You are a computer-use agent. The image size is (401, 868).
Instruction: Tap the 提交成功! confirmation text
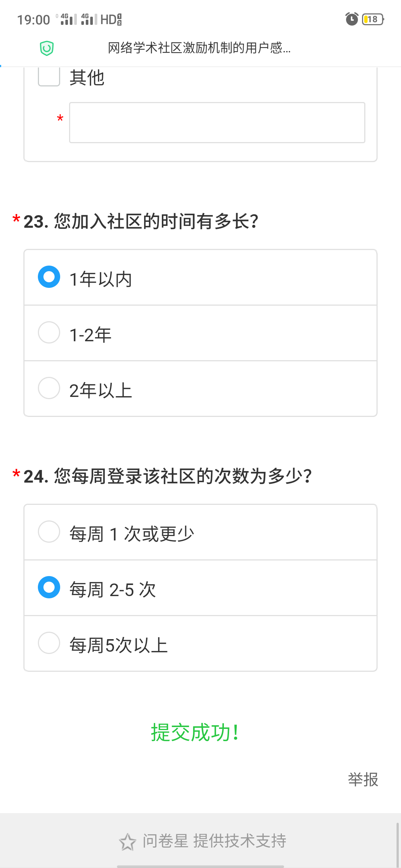pyautogui.click(x=195, y=733)
